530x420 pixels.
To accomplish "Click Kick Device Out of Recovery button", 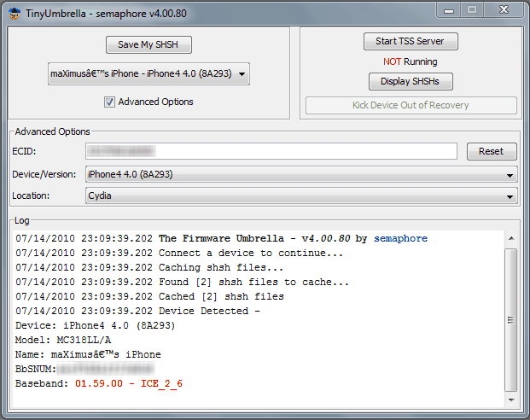I will [411, 105].
